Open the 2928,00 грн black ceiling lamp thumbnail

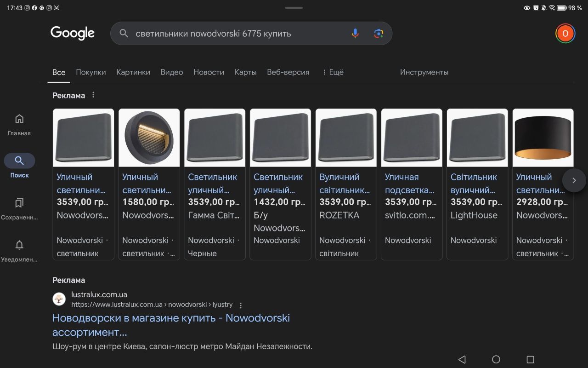click(x=543, y=138)
